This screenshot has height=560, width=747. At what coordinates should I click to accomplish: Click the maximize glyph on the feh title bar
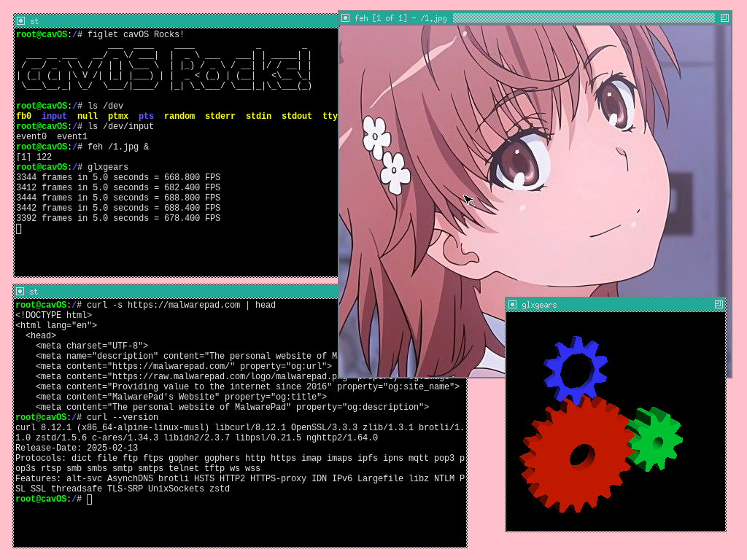click(723, 18)
